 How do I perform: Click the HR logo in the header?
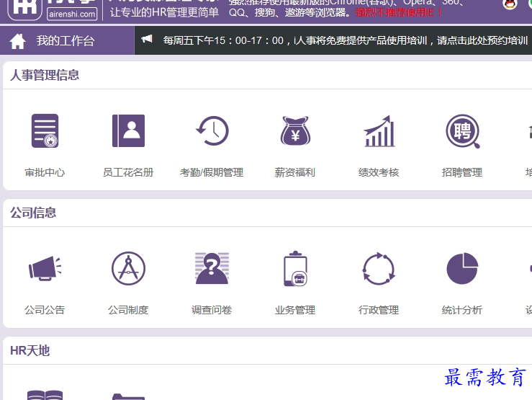coord(24,9)
